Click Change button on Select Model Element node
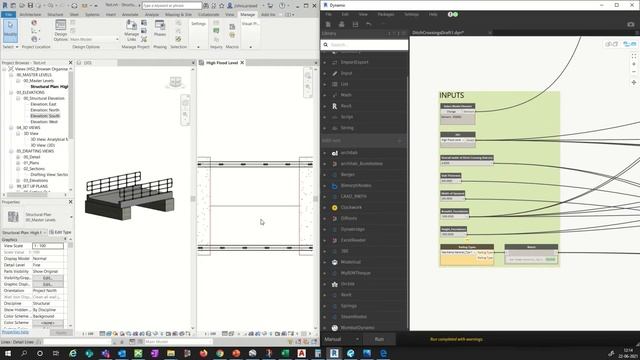The height and width of the screenshot is (360, 640). click(x=451, y=111)
